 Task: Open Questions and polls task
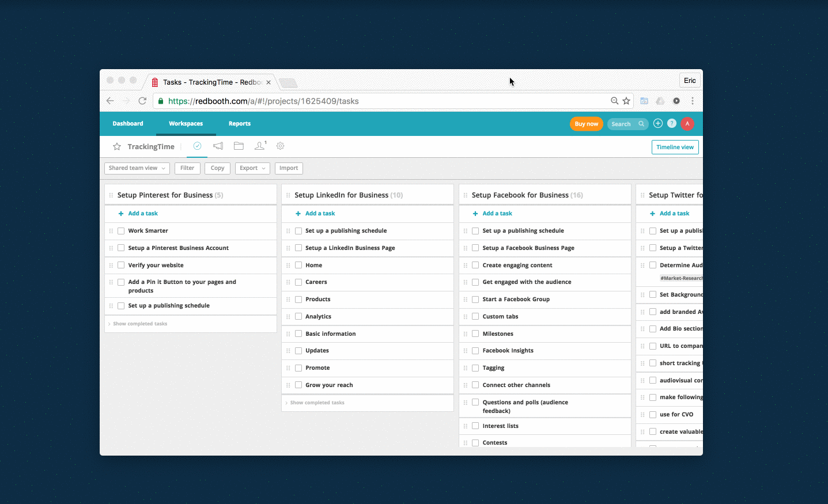pos(525,407)
